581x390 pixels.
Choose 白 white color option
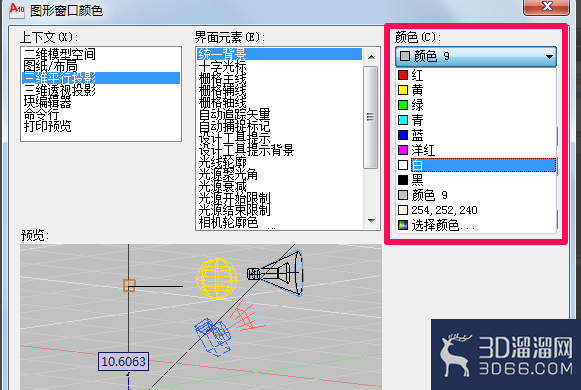point(476,165)
